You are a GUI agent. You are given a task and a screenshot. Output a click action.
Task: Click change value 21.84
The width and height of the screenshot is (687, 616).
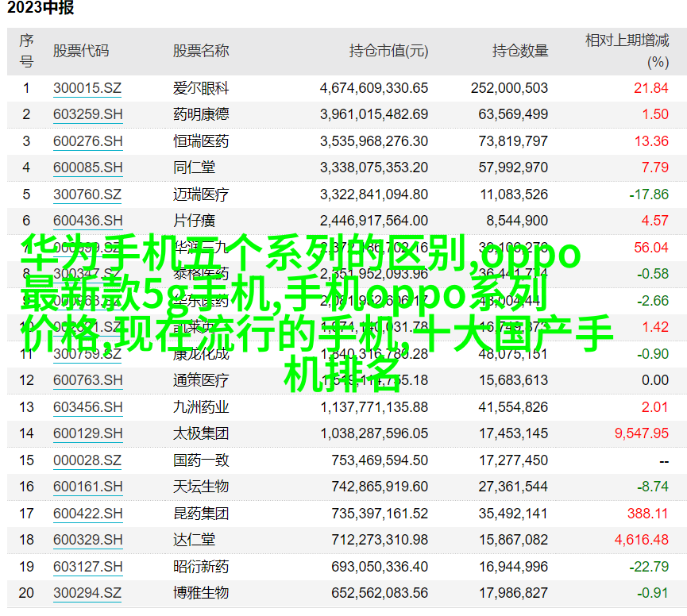pyautogui.click(x=651, y=88)
